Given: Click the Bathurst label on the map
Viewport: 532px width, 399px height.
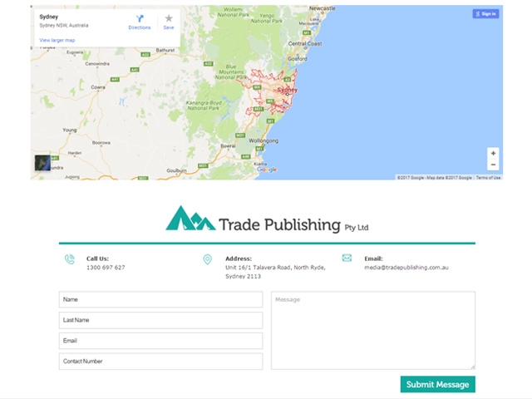Looking at the screenshot, I should coord(165,50).
